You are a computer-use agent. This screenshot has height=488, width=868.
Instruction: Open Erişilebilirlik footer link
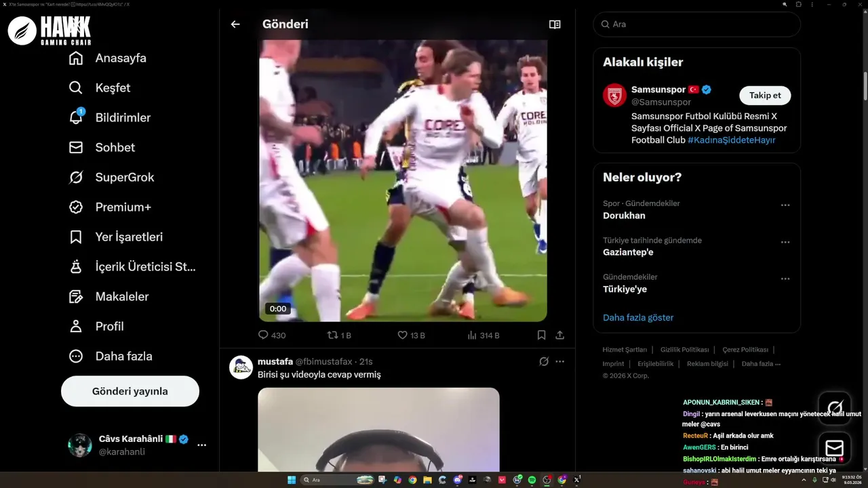tap(656, 364)
